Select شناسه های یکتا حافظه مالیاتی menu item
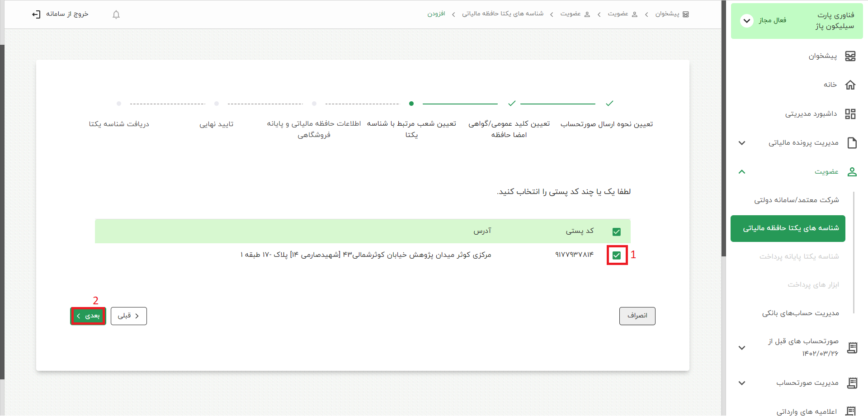This screenshot has width=868, height=416. [x=788, y=228]
